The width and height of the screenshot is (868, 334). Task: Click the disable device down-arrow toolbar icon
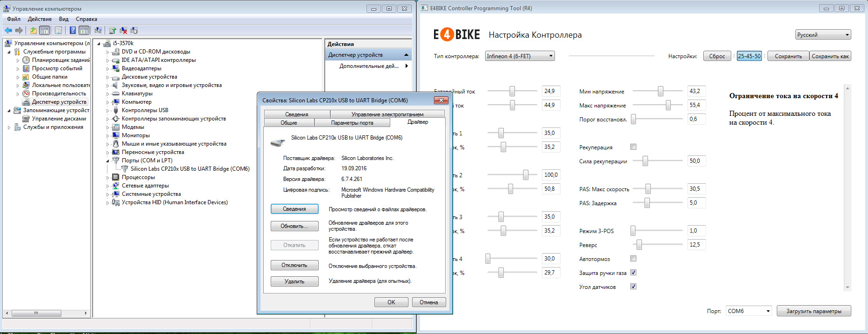[134, 31]
